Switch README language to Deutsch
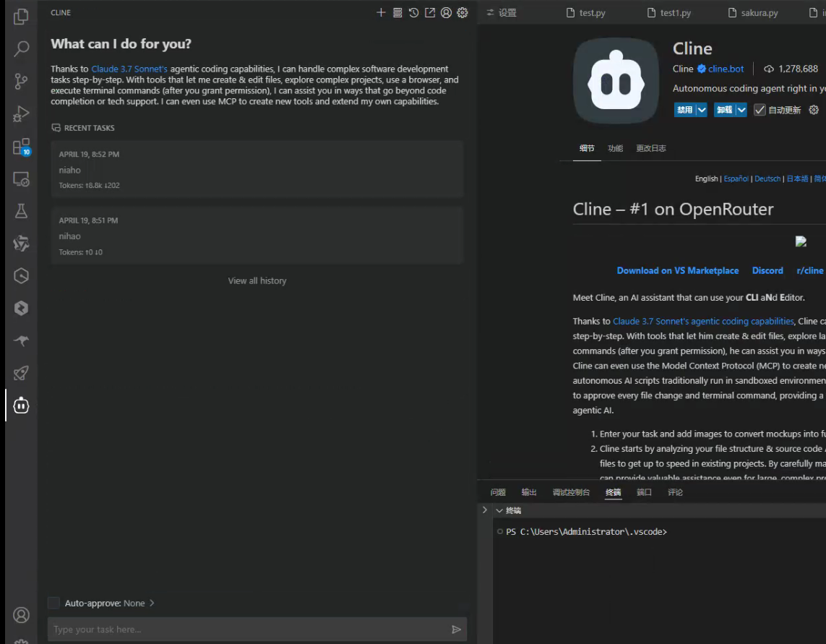Viewport: 826px width, 644px height. click(x=767, y=179)
